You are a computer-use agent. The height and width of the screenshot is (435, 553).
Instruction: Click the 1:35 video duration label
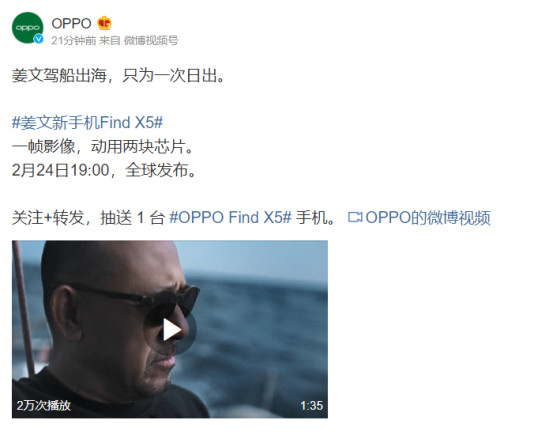(x=311, y=406)
